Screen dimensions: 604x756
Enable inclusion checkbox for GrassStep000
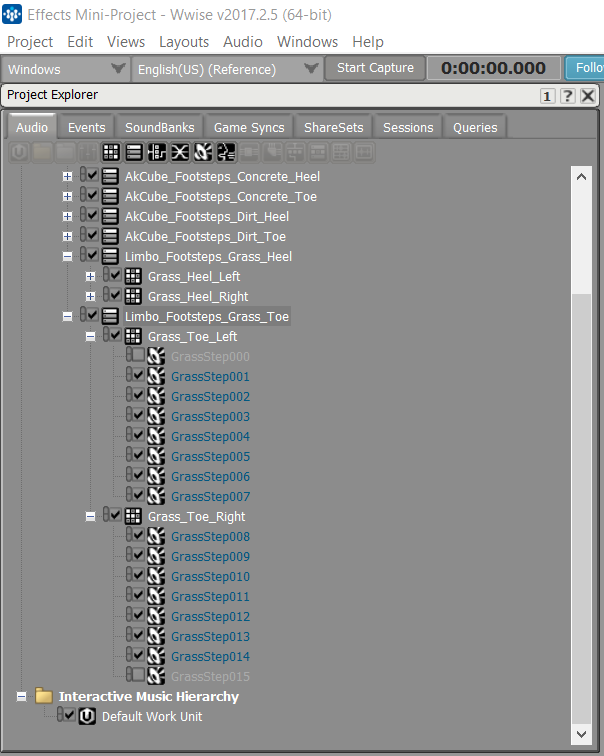point(139,355)
